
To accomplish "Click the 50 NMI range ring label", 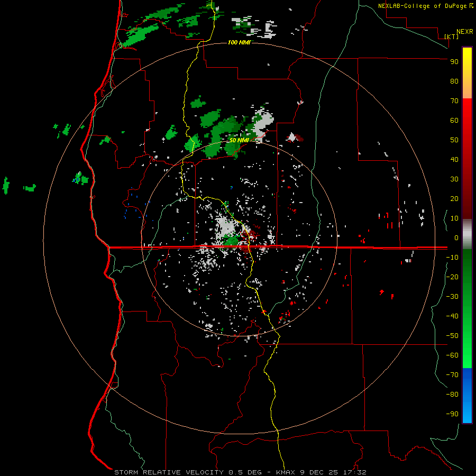I will pos(239,140).
